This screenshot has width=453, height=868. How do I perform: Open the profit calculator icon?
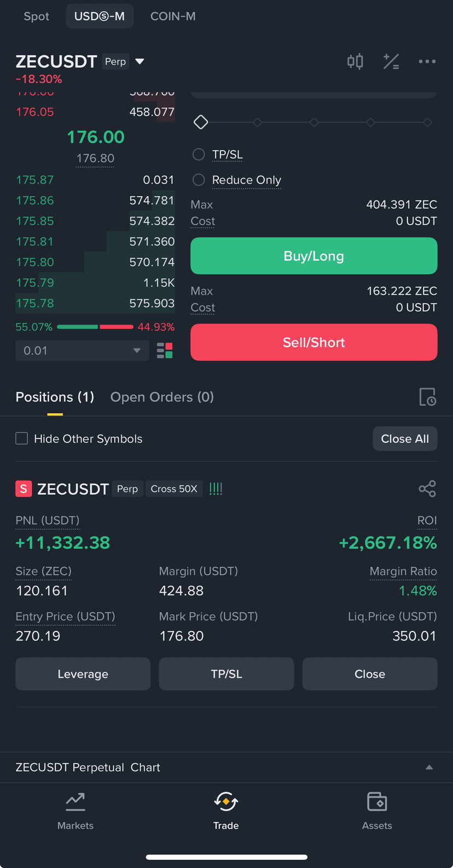point(391,61)
